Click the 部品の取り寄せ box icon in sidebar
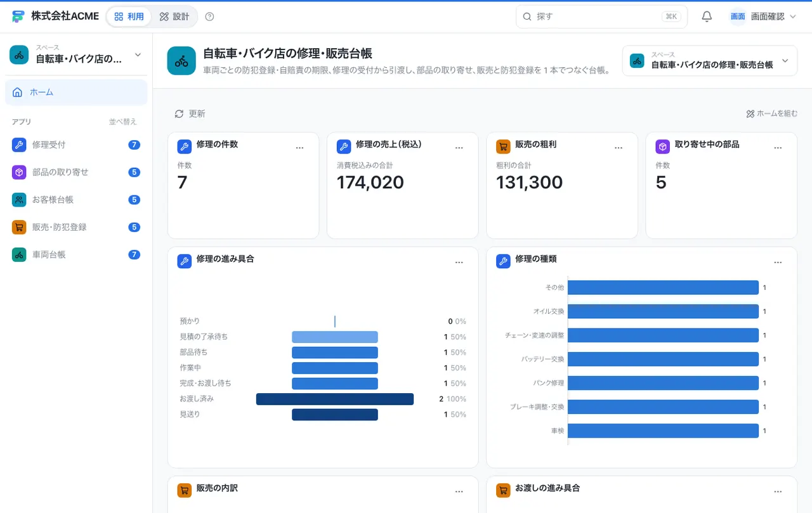The image size is (812, 513). coord(19,172)
